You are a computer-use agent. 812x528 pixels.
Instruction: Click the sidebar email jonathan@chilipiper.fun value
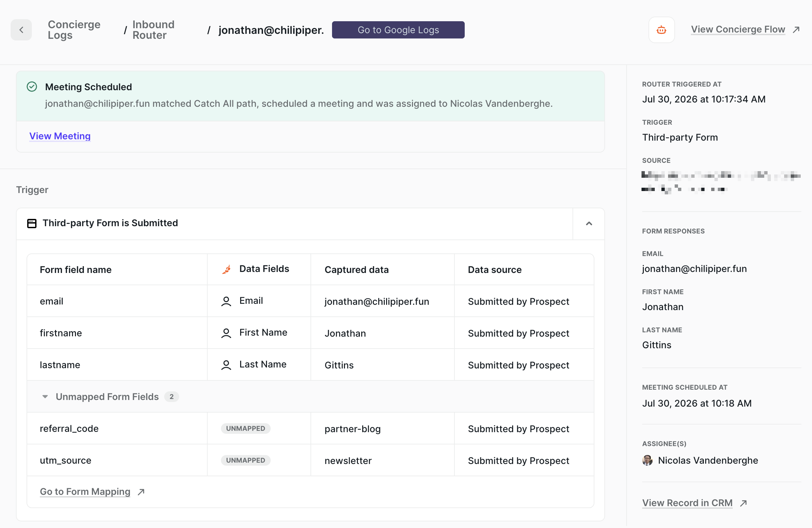pos(694,269)
